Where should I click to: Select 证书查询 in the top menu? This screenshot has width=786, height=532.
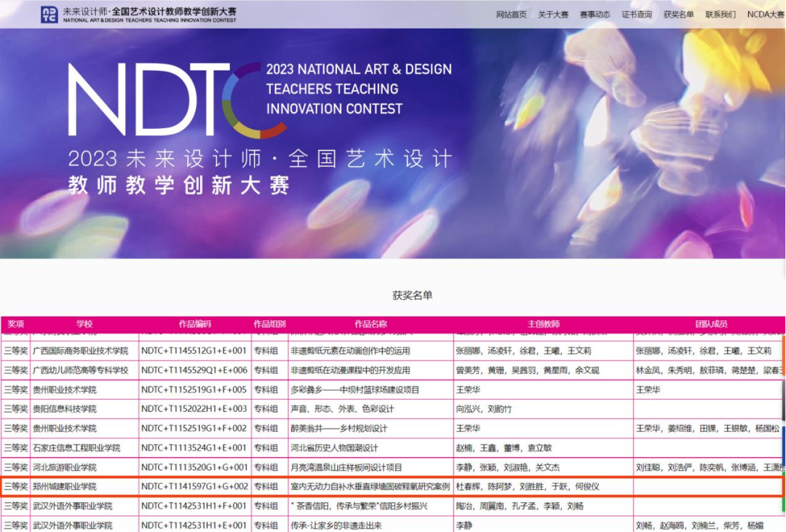637,15
